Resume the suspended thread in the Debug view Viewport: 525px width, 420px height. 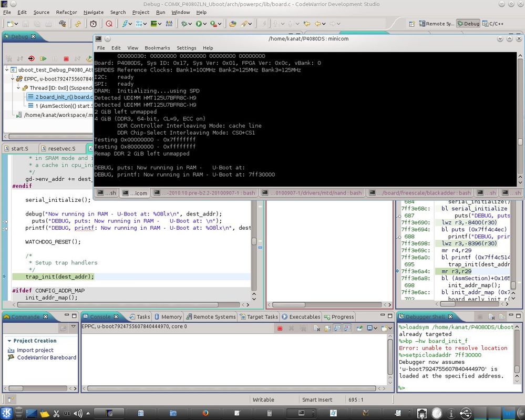(44, 58)
